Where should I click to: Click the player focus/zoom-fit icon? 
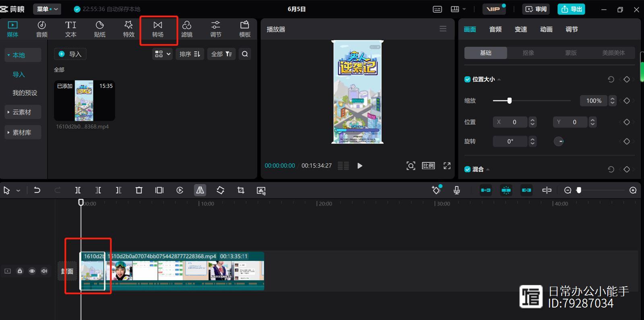point(411,166)
